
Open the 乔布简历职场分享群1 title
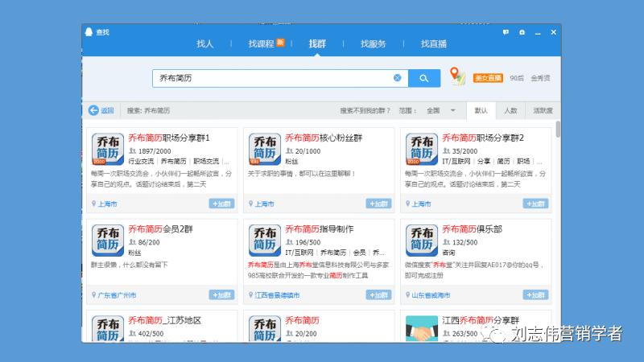tap(169, 138)
